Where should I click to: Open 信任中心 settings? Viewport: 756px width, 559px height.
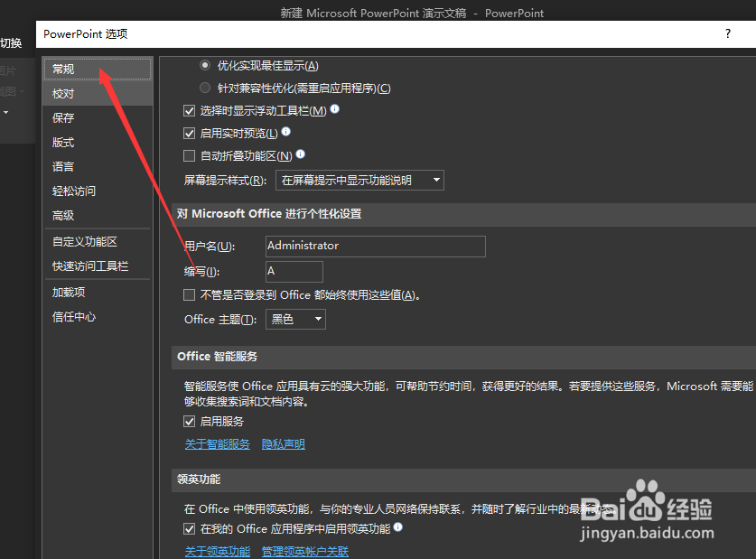point(98,317)
